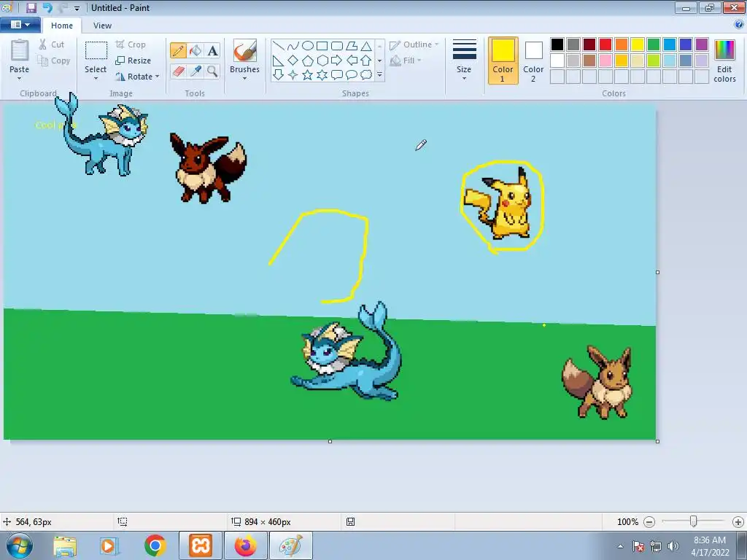The width and height of the screenshot is (747, 560).
Task: Choose the Oval callout shape
Action: pyautogui.click(x=352, y=75)
